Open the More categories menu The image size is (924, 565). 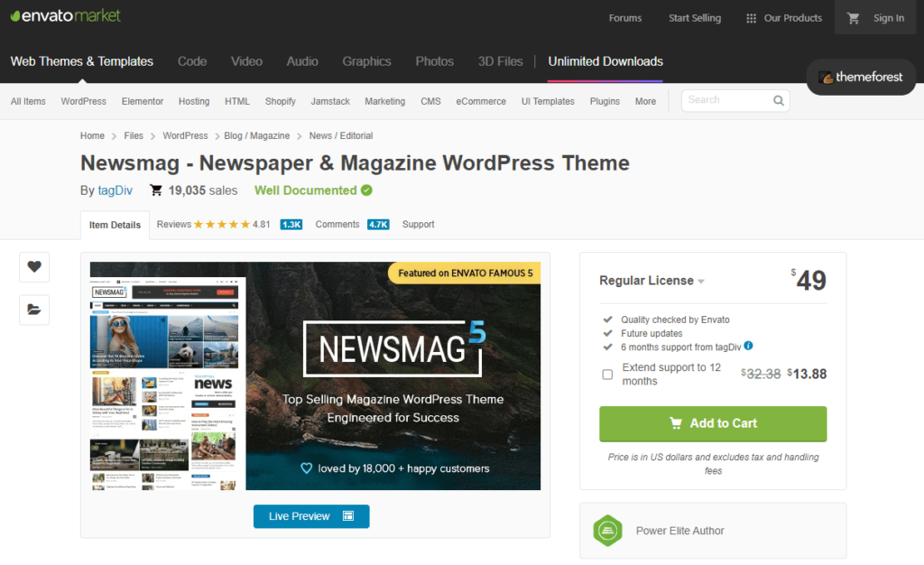[x=645, y=101]
